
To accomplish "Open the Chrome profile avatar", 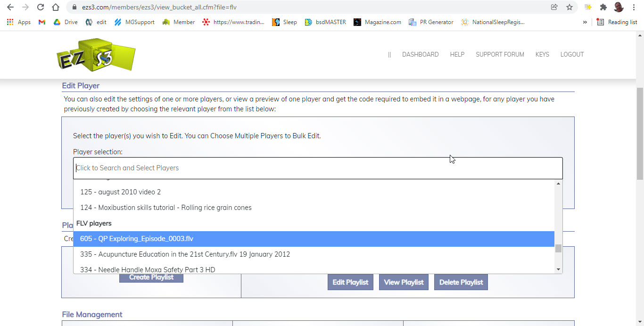I will [x=619, y=7].
